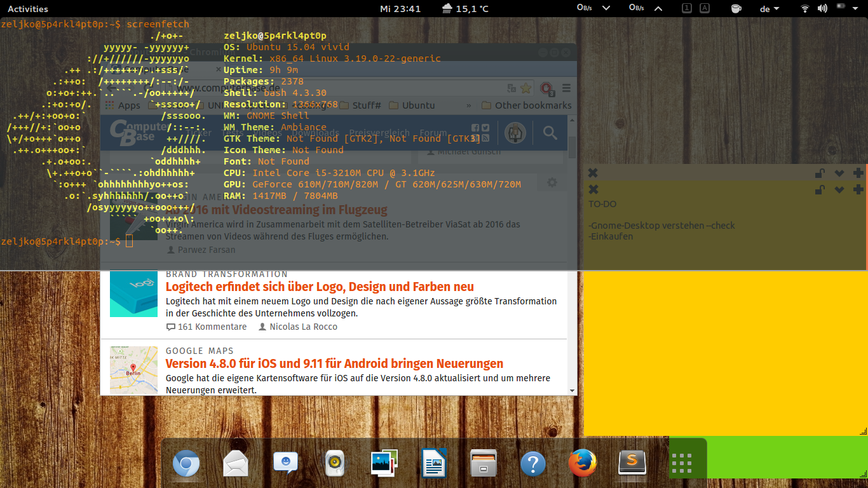Open the 'Stuff#' bookmark folder
The height and width of the screenshot is (488, 868).
360,105
